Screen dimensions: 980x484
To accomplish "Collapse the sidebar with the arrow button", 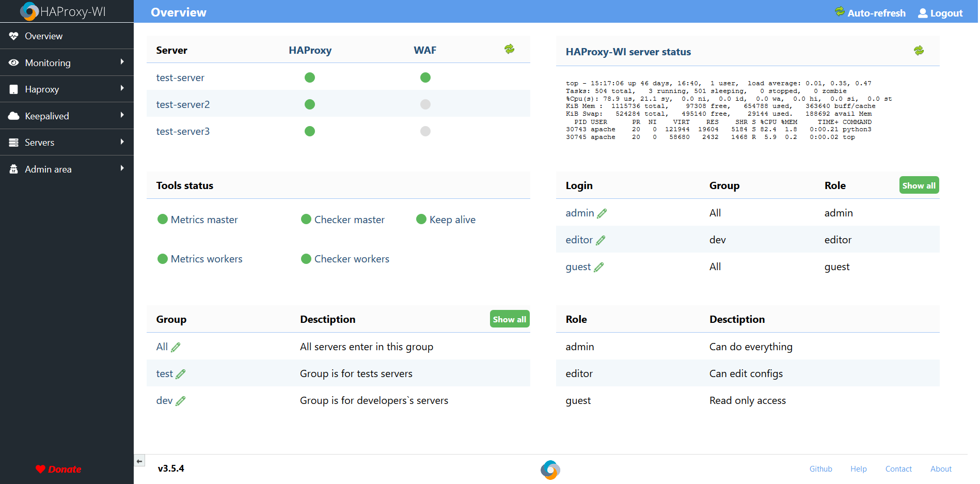I will click(139, 461).
